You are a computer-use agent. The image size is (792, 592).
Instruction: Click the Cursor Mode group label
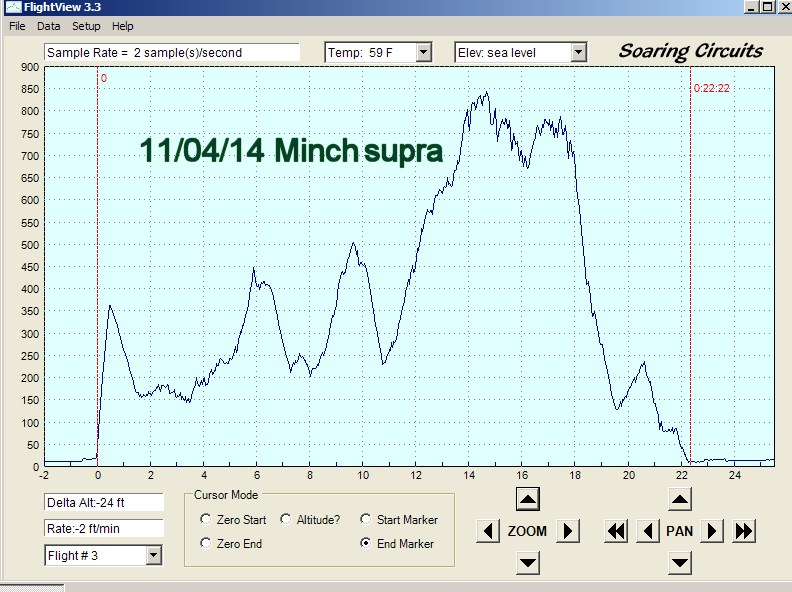click(226, 495)
